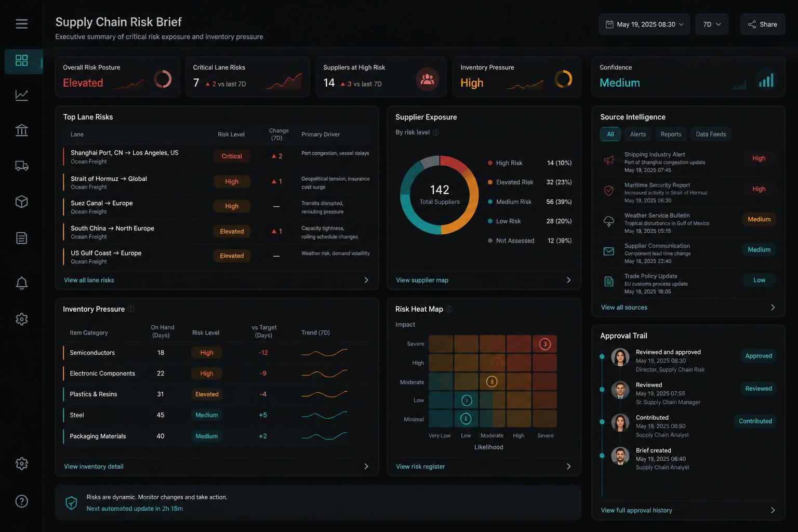The width and height of the screenshot is (798, 532).
Task: Select the All tab in Source Intelligence
Action: click(610, 134)
